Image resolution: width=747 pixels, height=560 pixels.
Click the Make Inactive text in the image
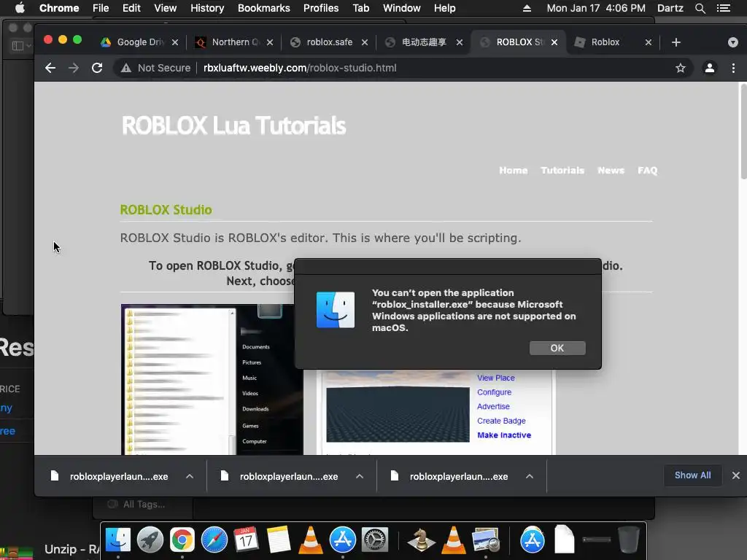tap(504, 435)
